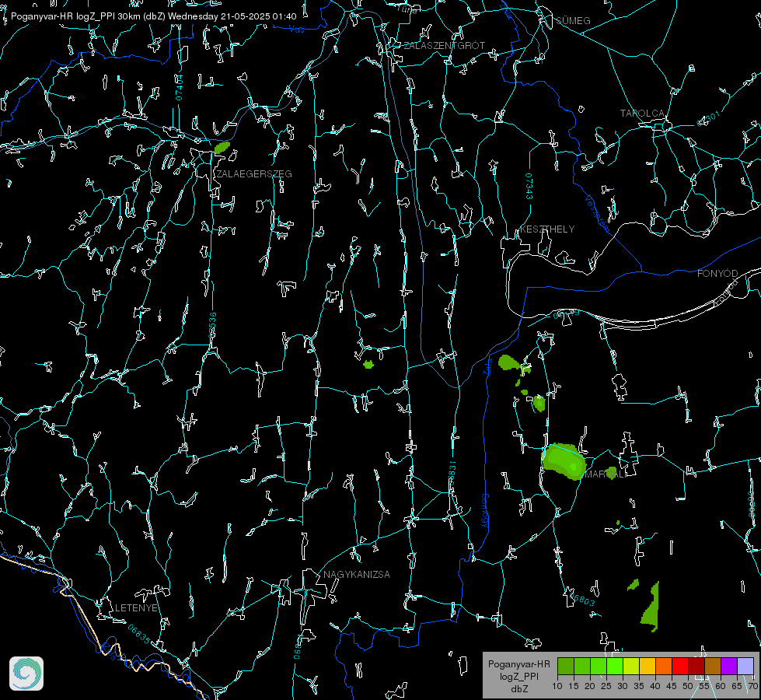
Task: Click the road number 07343 label
Action: 529,186
